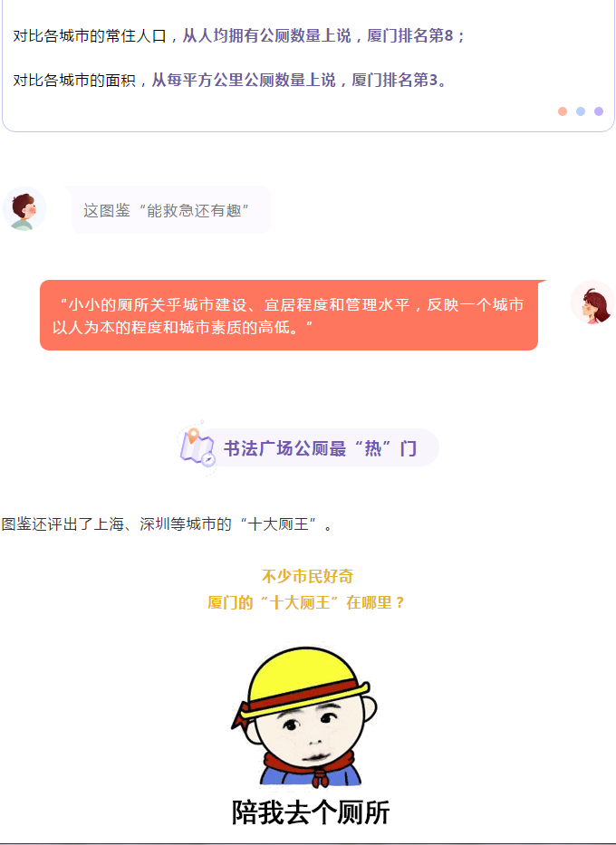Click the orange quote bubble about 小小的厕所
Viewport: 616px width, 845px height.
point(289,315)
